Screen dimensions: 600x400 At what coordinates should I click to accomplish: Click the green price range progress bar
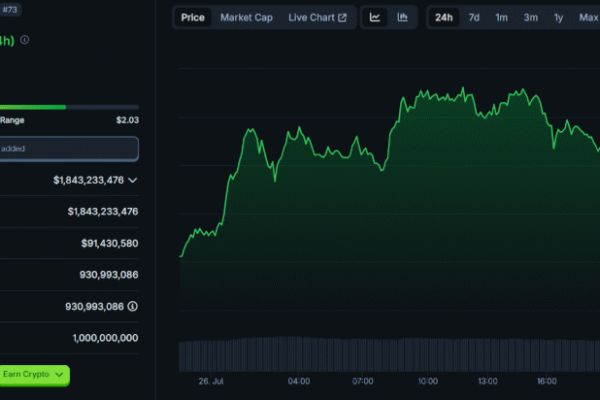(33, 107)
